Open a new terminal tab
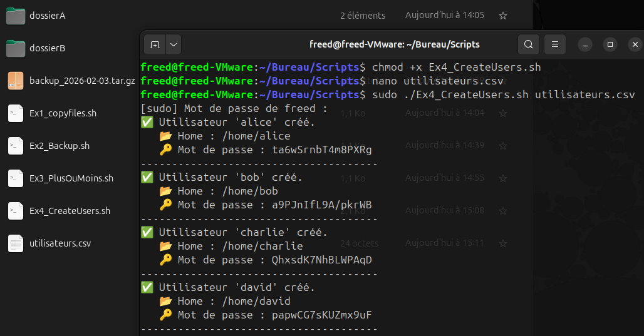 (x=155, y=44)
